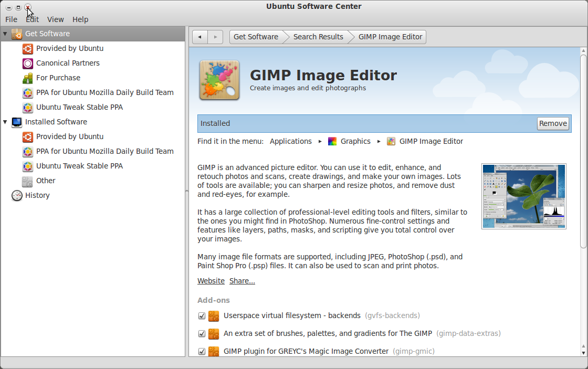This screenshot has width=588, height=369.
Task: Click the gimp-gmic add-on package icon
Action: (x=214, y=351)
